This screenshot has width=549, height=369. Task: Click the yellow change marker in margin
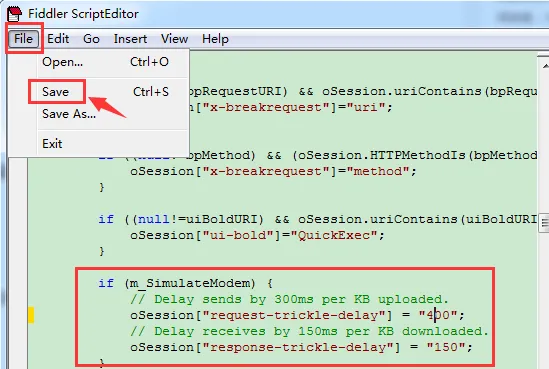tap(31, 315)
